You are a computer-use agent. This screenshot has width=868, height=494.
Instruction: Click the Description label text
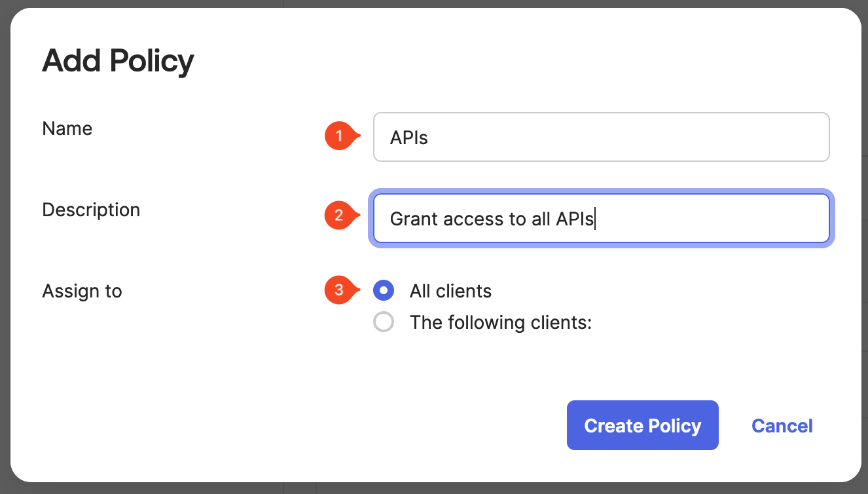[91, 210]
